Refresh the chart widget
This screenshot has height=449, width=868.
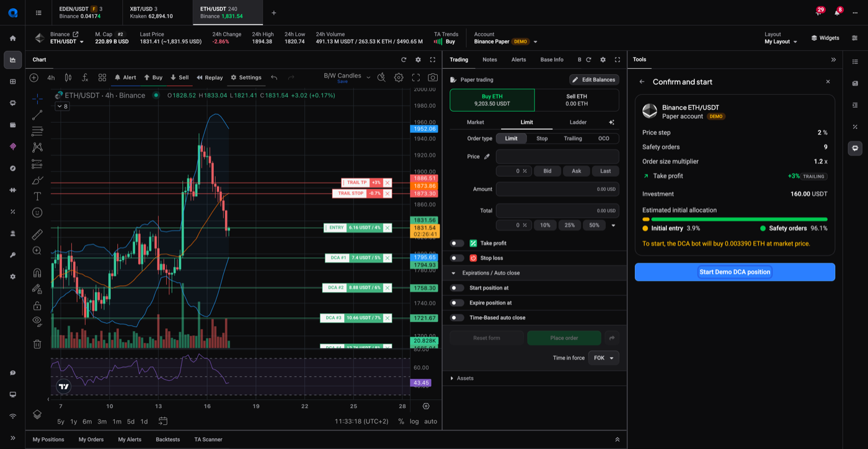click(404, 60)
